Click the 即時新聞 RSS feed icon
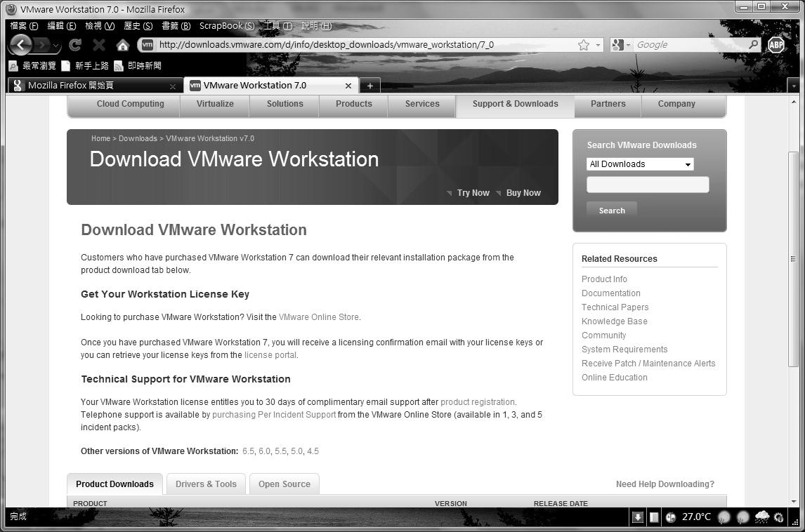The width and height of the screenshot is (805, 532). [x=119, y=66]
